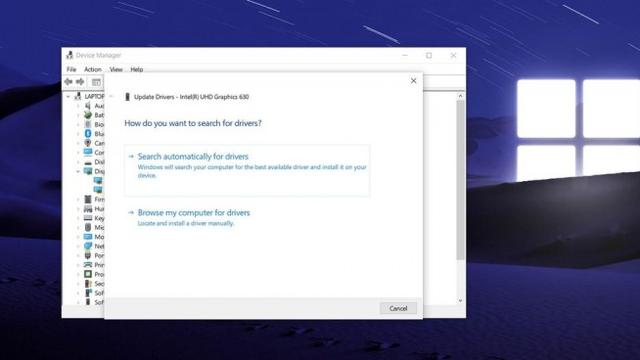
Task: Expand the Monitors category chevron
Action: (78, 237)
